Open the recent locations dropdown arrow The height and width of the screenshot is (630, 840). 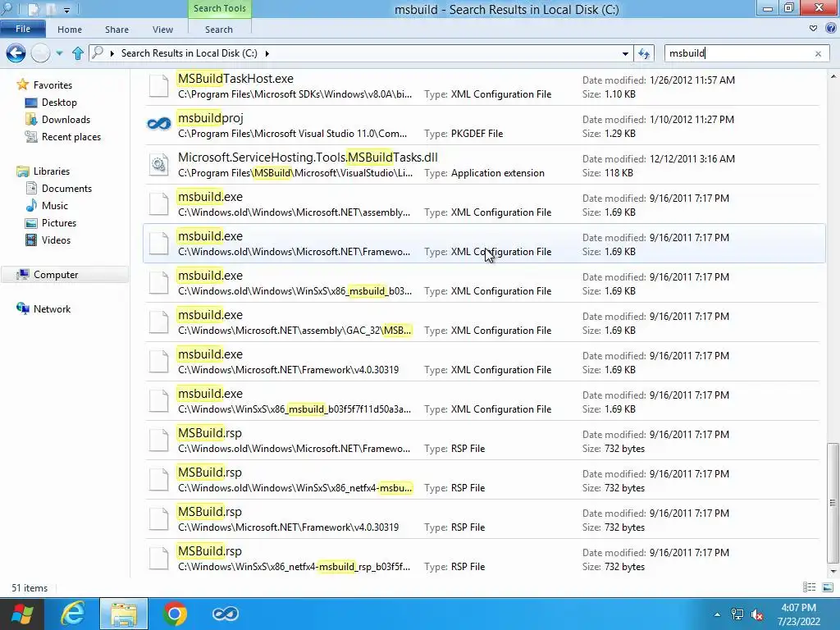[59, 53]
